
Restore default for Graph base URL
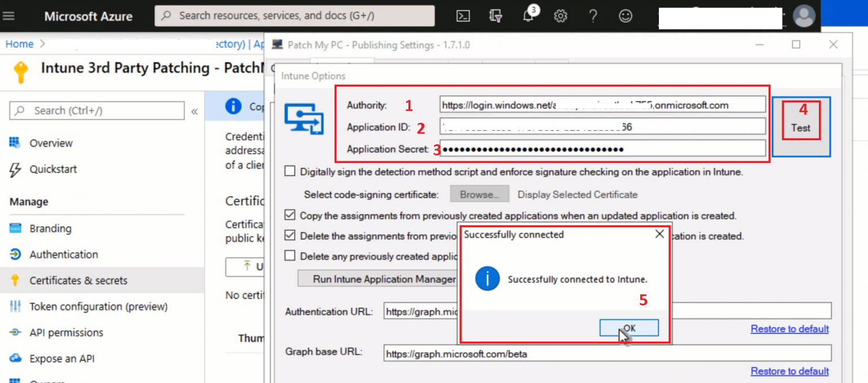pos(789,371)
